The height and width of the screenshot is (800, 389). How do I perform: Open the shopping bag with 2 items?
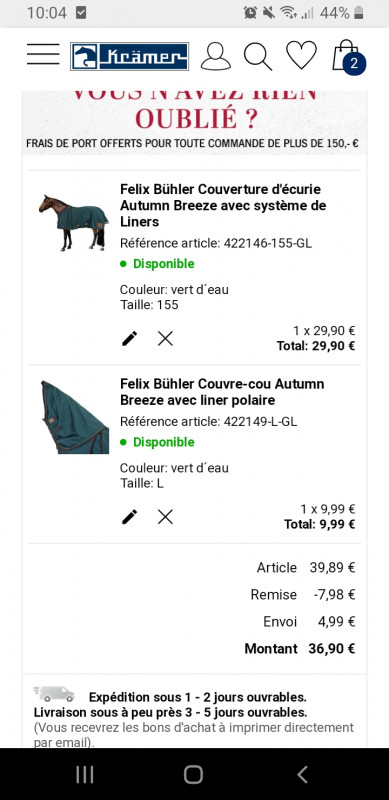coord(349,56)
